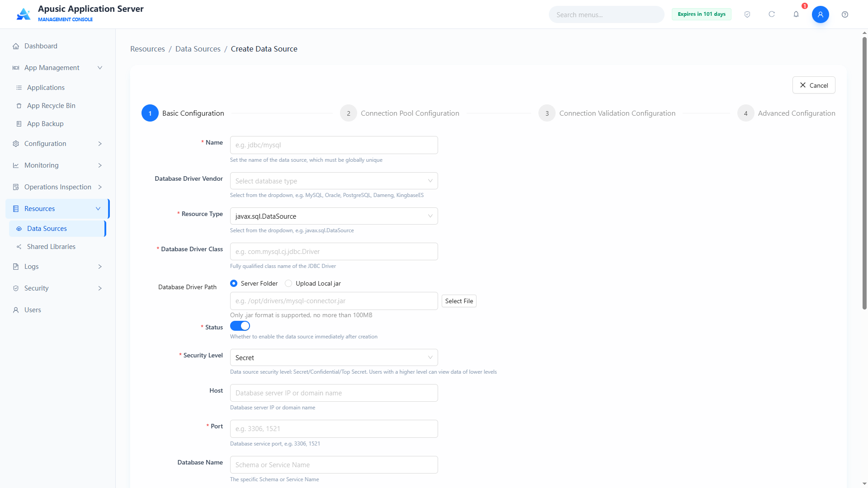Image resolution: width=868 pixels, height=488 pixels.
Task: Click step 1 Basic Configuration
Action: [183, 113]
